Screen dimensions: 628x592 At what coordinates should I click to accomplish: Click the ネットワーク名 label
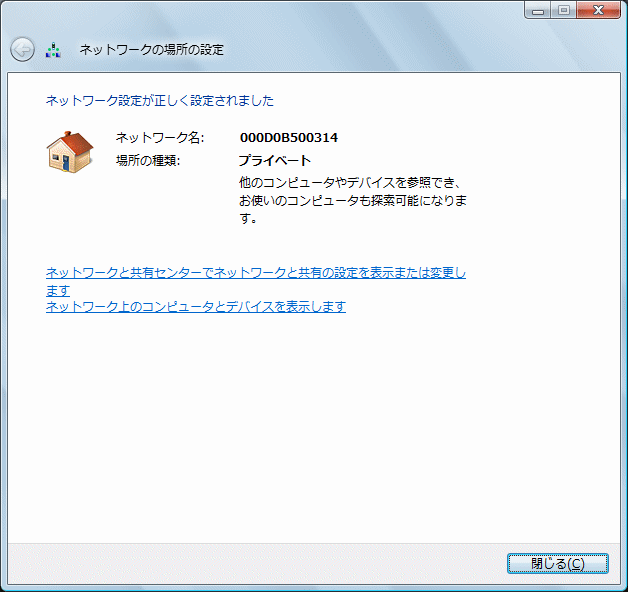click(x=159, y=137)
